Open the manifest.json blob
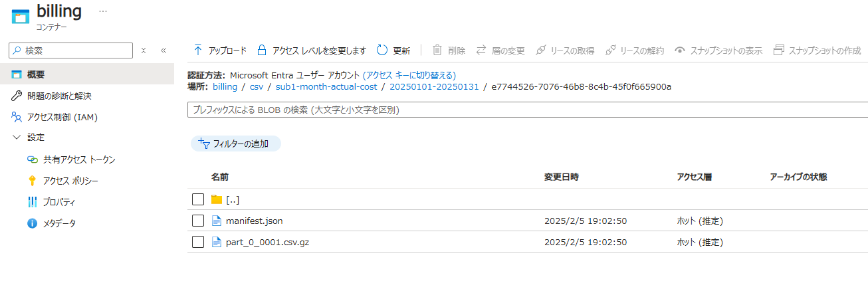 254,221
